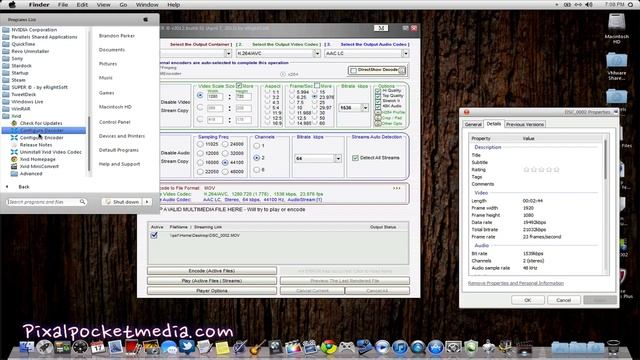
Task: Switch to the Previous Versions tab
Action: (x=525, y=124)
